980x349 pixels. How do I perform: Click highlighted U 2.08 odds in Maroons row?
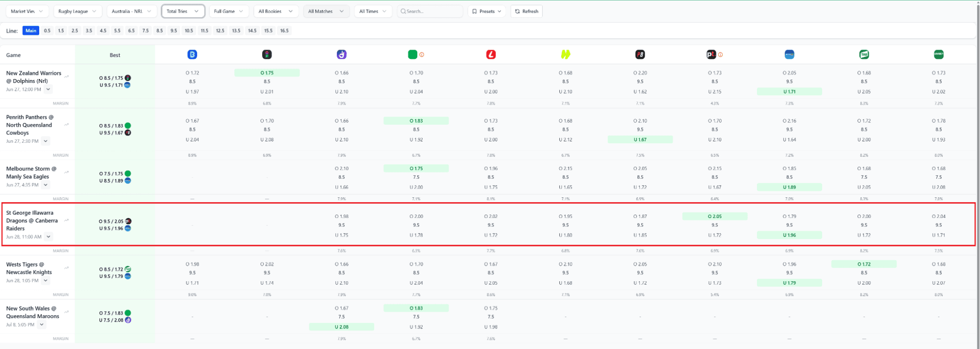point(342,327)
